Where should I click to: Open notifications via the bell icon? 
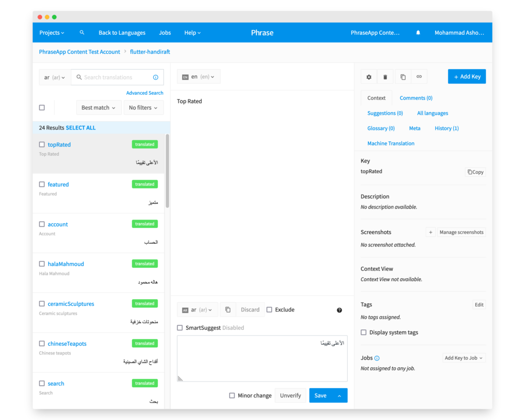click(418, 32)
